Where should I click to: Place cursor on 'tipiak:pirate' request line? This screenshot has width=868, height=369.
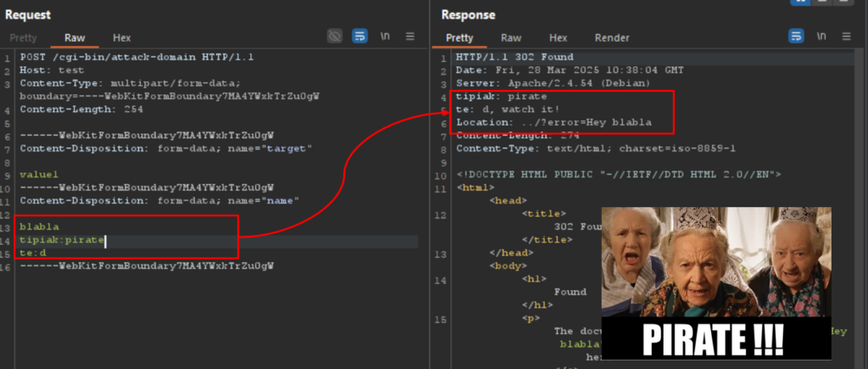pyautogui.click(x=62, y=240)
